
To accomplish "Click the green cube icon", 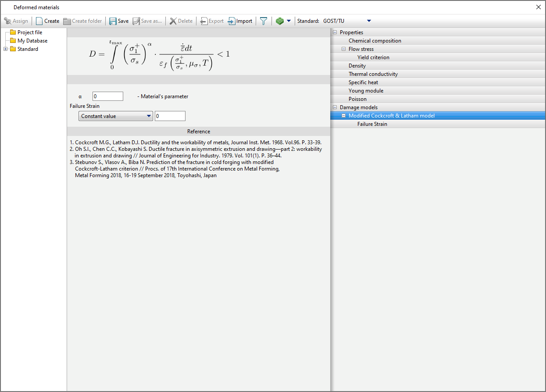I will [x=279, y=21].
